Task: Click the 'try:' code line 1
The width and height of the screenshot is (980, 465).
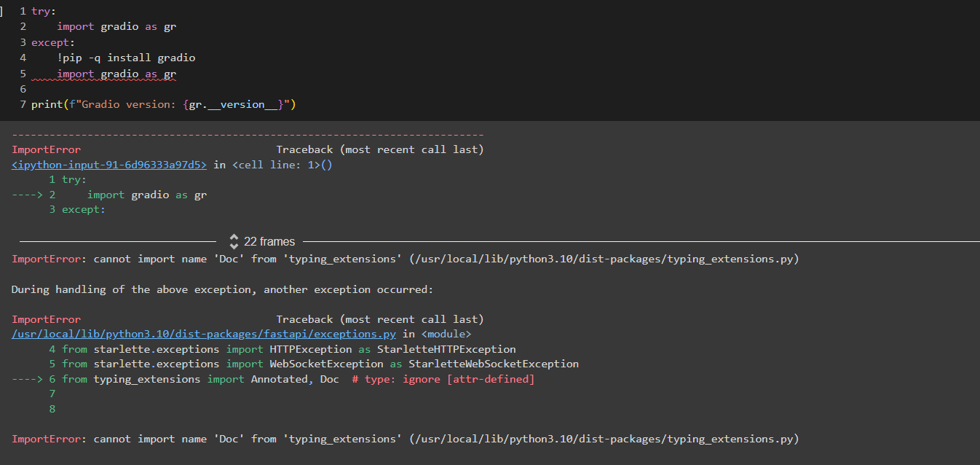Action: [44, 11]
